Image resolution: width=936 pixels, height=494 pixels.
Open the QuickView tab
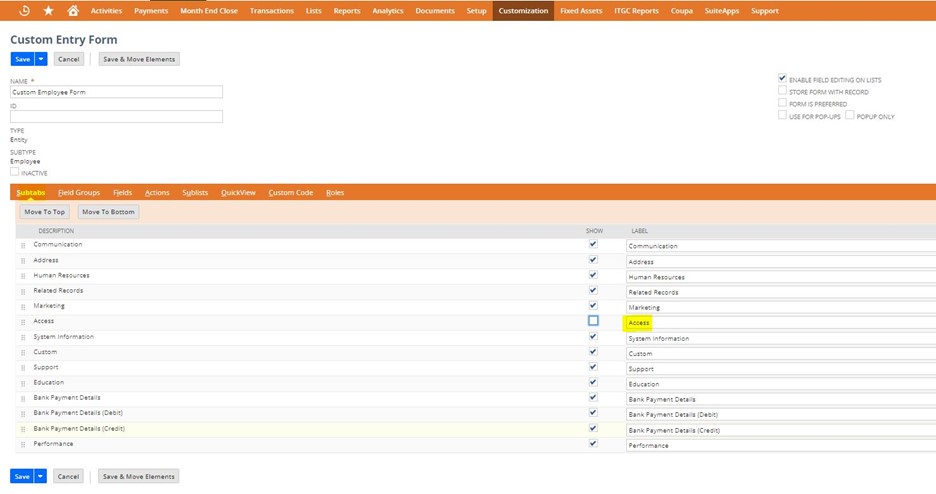tap(238, 192)
